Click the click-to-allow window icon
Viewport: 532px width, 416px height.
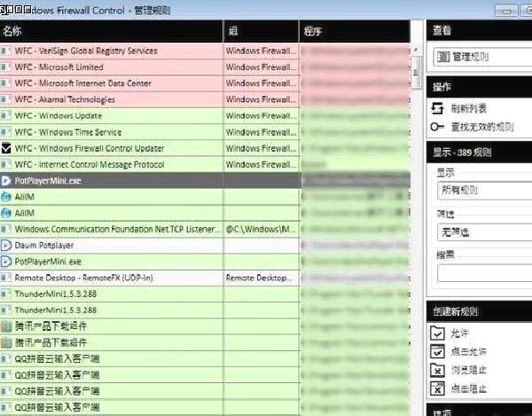[437, 351]
